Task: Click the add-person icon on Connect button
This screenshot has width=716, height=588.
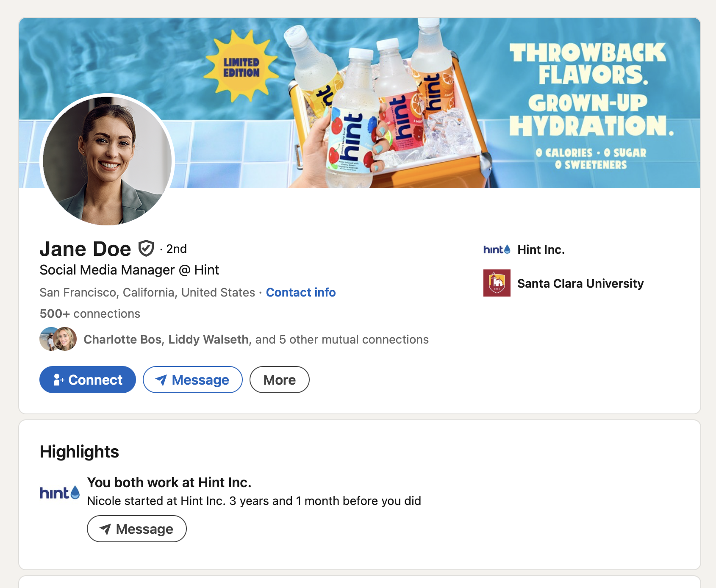Action: 59,380
